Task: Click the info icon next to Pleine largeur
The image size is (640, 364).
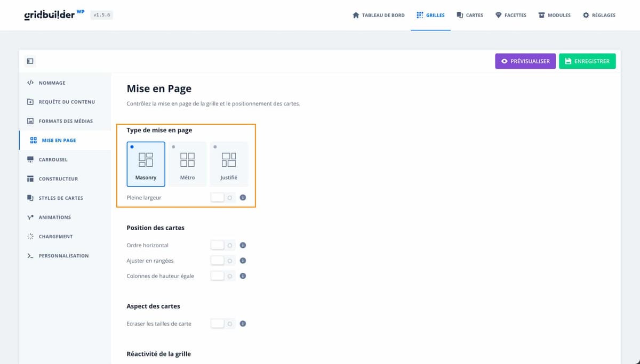Action: (x=243, y=197)
